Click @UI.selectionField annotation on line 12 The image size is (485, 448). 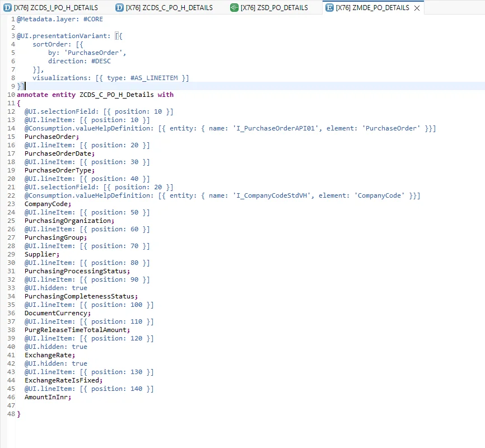coord(62,111)
